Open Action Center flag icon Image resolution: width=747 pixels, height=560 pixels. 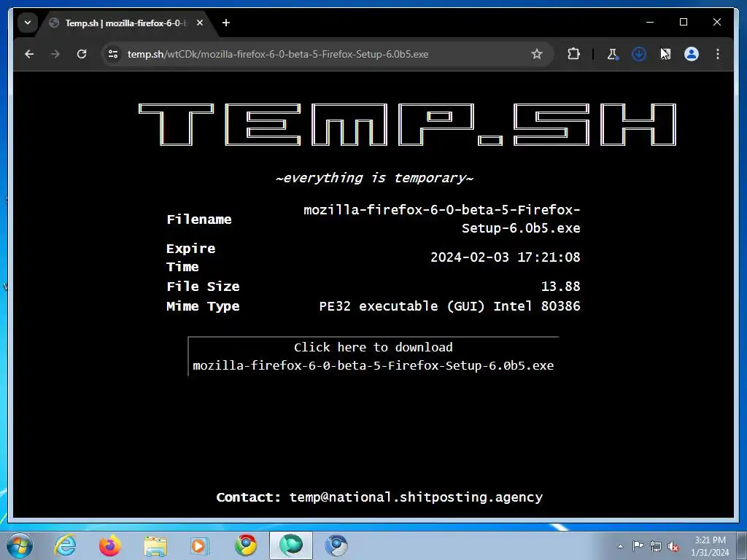[638, 546]
